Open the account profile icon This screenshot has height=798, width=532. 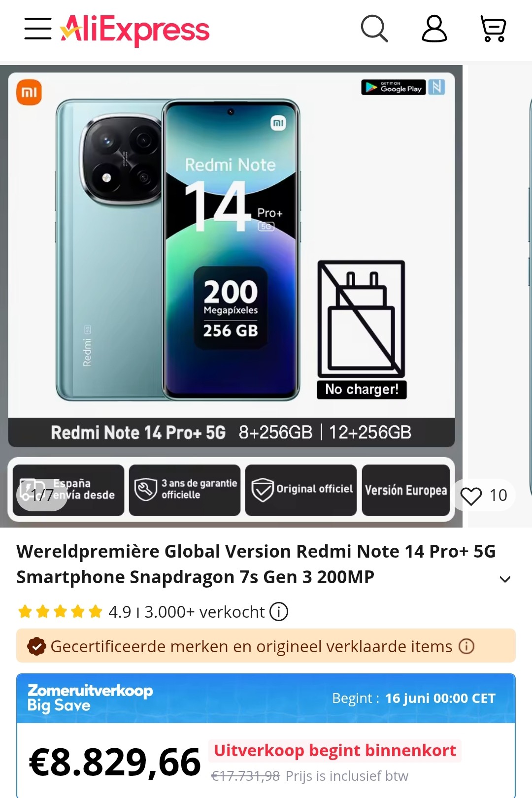pos(434,29)
